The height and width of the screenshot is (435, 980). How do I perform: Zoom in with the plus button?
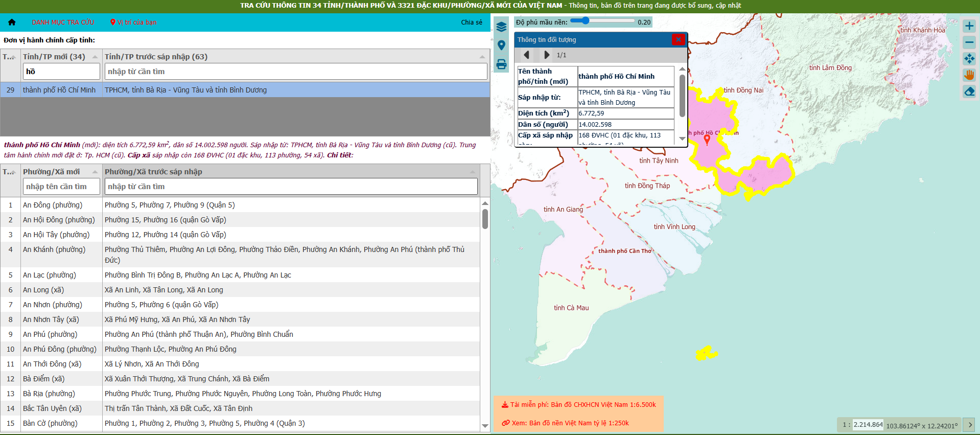point(969,26)
